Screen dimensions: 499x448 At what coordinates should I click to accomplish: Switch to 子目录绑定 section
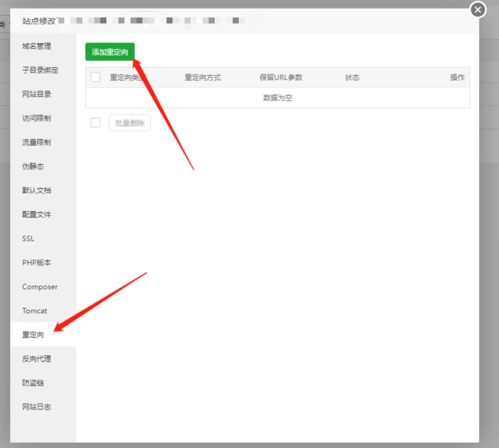[40, 70]
